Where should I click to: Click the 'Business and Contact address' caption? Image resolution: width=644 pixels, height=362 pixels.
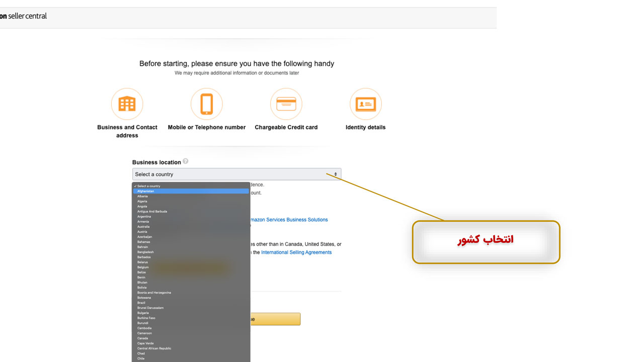[x=127, y=131]
